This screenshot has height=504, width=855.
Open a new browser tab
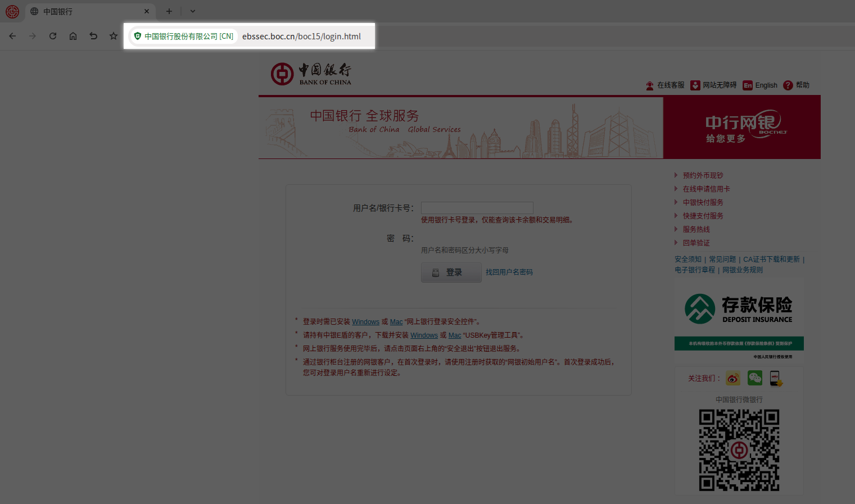[x=169, y=11]
